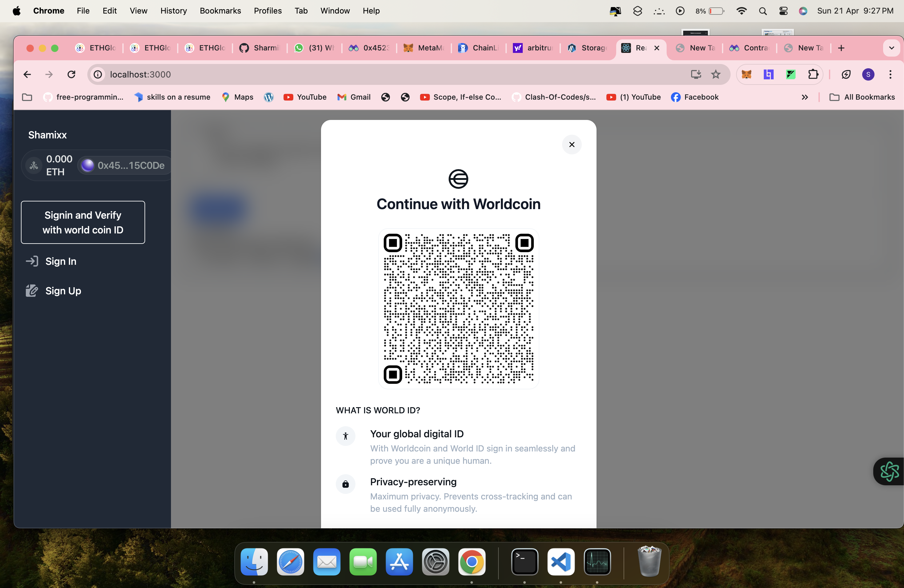
Task: Switch to the WhatsApp (31) tab
Action: [315, 48]
